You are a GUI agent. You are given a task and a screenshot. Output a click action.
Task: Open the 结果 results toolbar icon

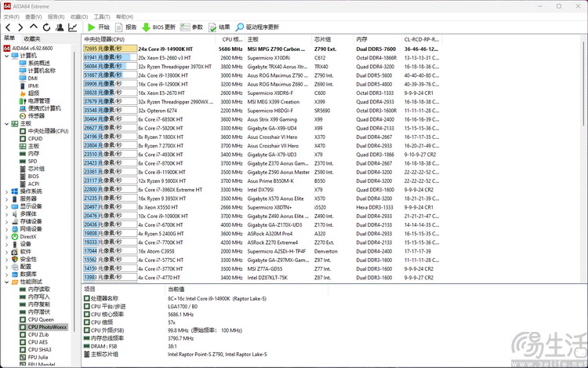(x=212, y=27)
